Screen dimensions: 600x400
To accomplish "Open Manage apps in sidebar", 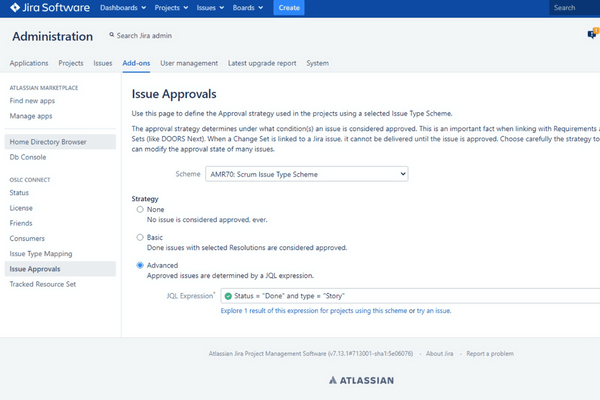I will tap(31, 116).
